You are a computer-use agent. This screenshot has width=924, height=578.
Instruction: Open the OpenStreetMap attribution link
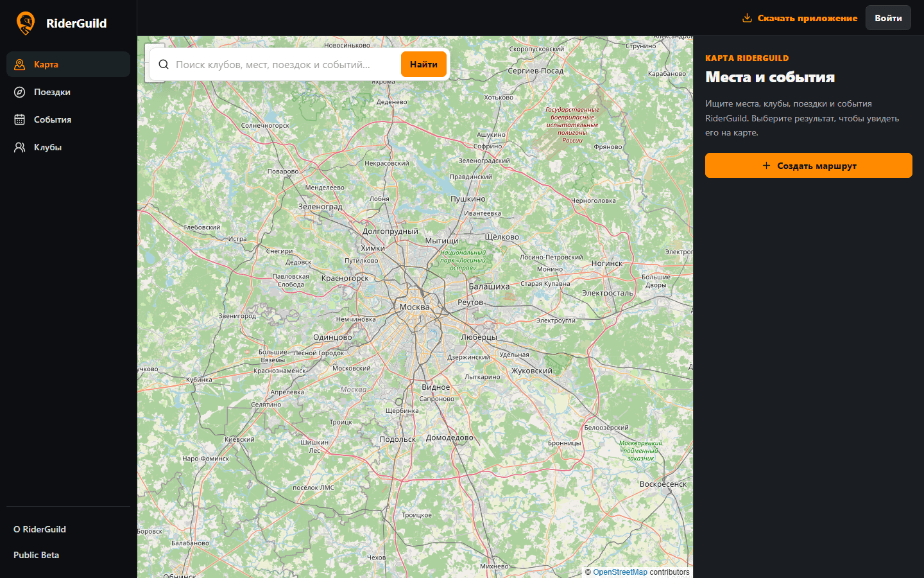(x=620, y=572)
